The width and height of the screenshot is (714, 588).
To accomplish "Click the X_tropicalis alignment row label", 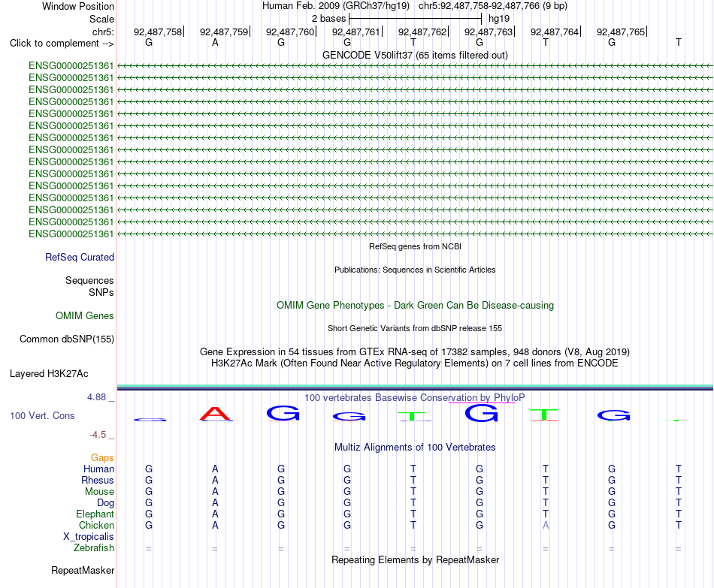I will tap(89, 537).
